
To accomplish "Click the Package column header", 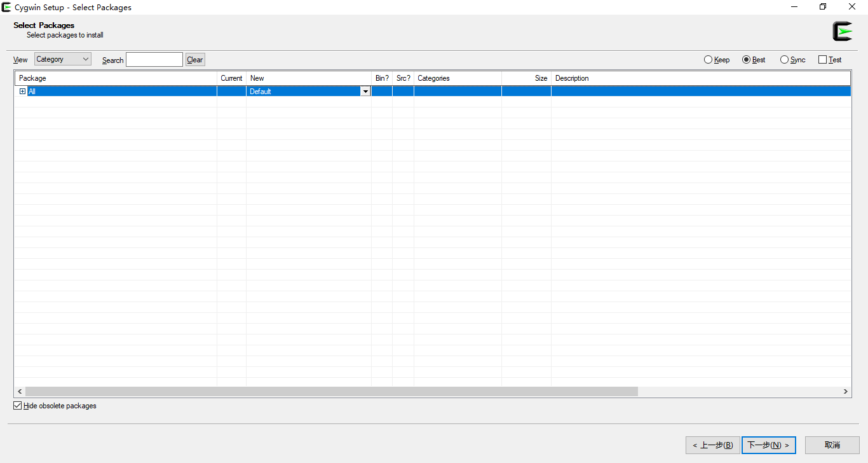I will tap(116, 78).
